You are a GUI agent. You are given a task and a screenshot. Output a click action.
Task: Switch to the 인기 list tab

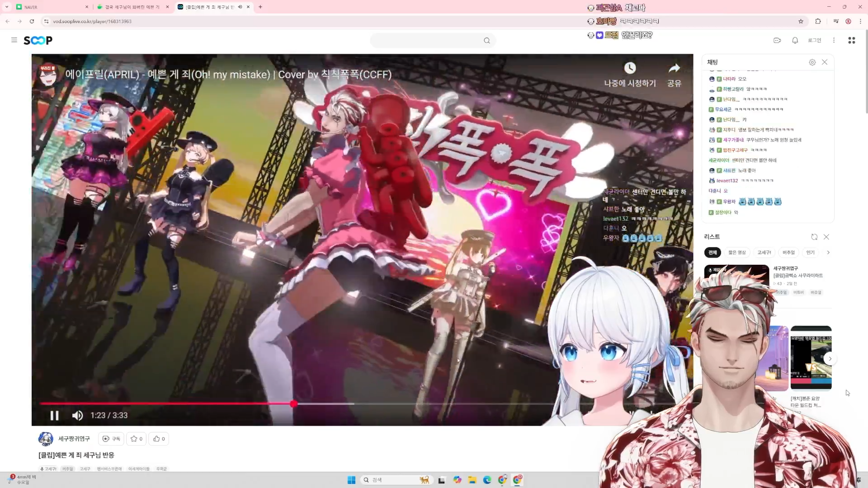(810, 253)
